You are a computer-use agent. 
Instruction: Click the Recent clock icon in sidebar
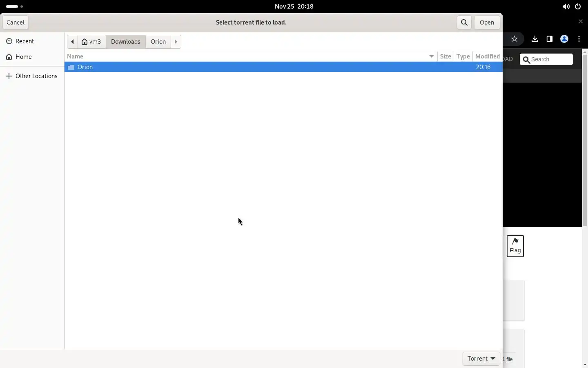coord(9,42)
